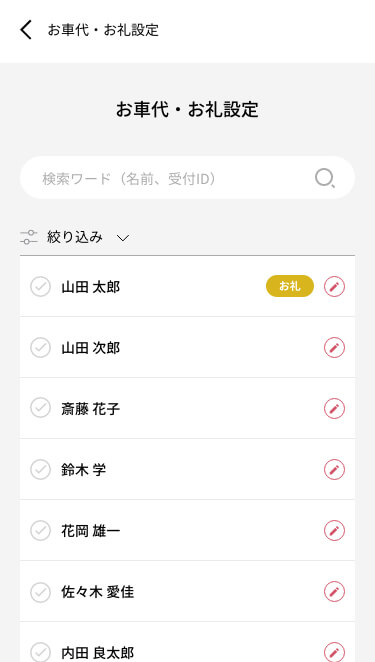Viewport: 375px width, 662px height.
Task: Check the circle for 斎藤 花子
Action: 41,409
